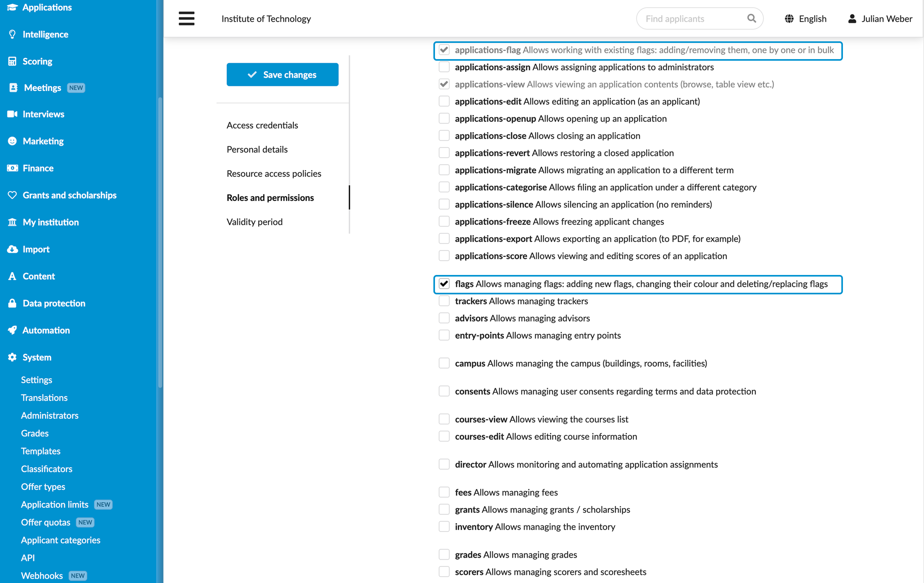
Task: Open the Application limits link
Action: coord(54,504)
